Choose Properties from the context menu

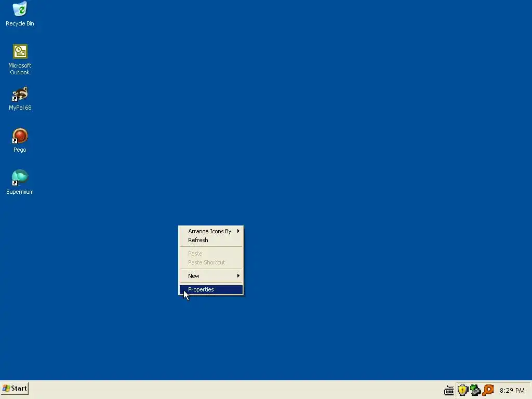click(211, 289)
